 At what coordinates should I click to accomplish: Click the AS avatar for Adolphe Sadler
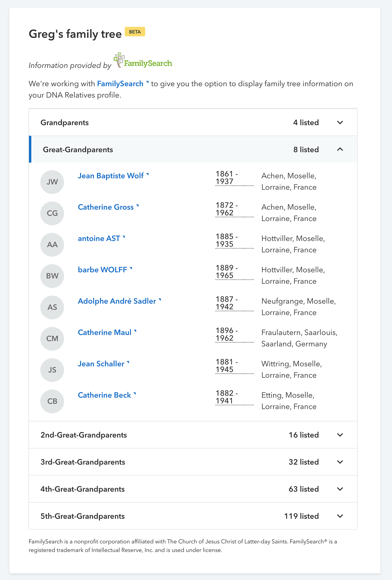click(52, 307)
